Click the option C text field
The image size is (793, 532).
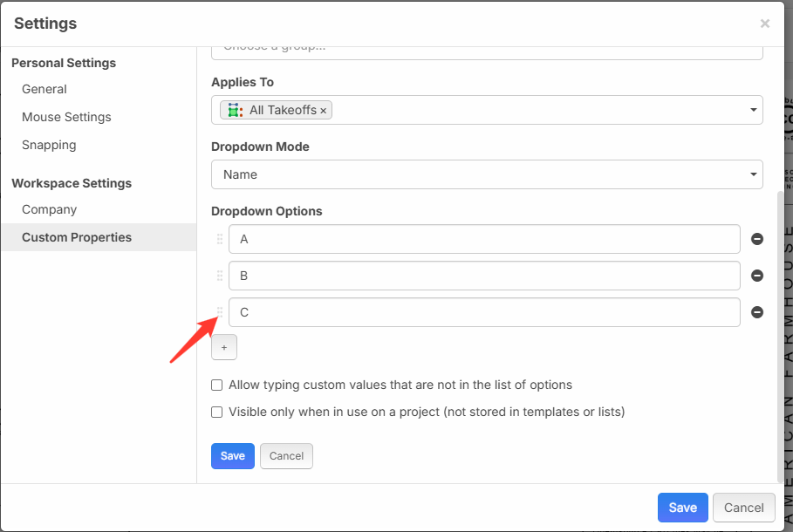tap(484, 312)
